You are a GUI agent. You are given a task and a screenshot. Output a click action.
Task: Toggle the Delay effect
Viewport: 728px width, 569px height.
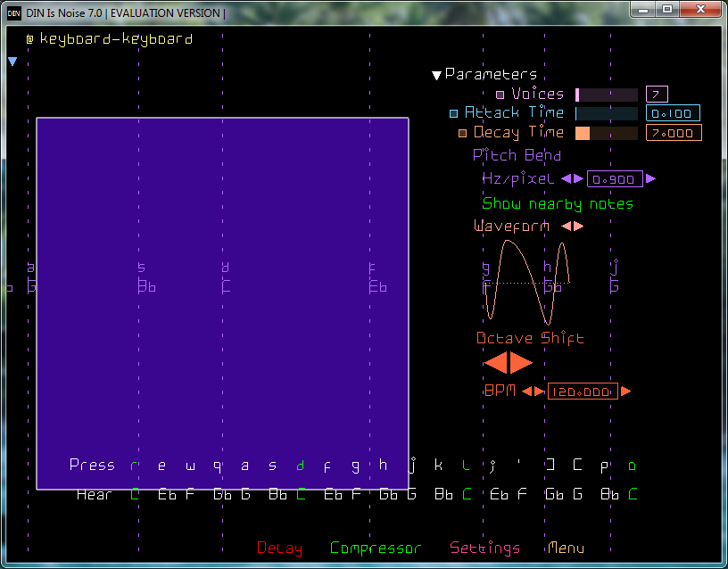pos(279,548)
